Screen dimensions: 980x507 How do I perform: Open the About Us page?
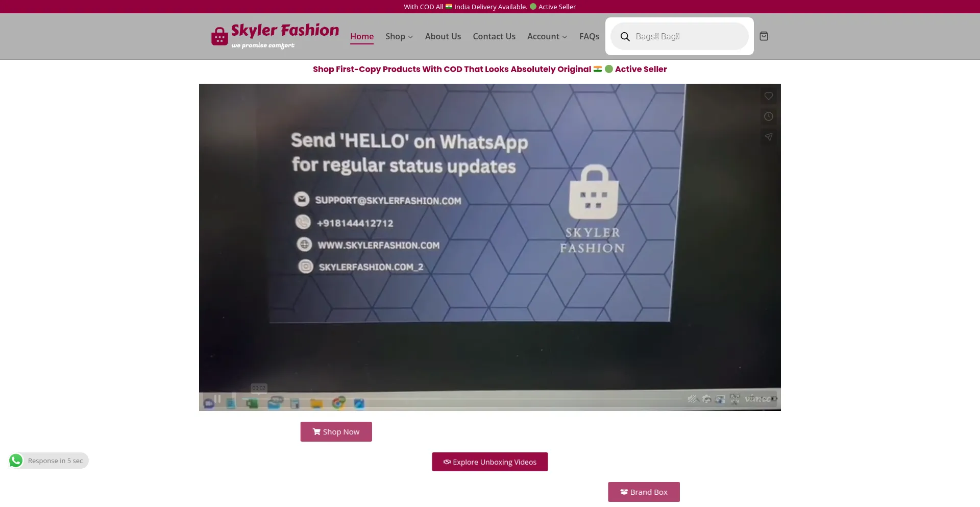click(443, 36)
